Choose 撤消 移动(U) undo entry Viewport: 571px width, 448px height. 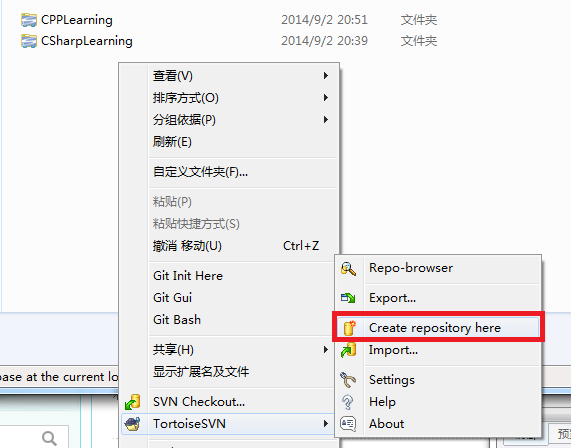(x=187, y=246)
